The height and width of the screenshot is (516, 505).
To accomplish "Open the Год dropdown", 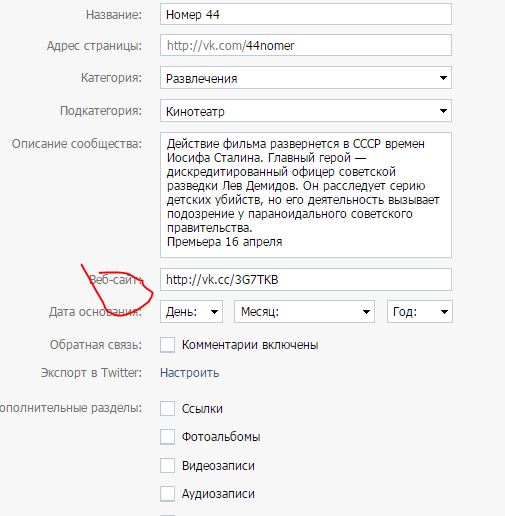I will [x=420, y=312].
